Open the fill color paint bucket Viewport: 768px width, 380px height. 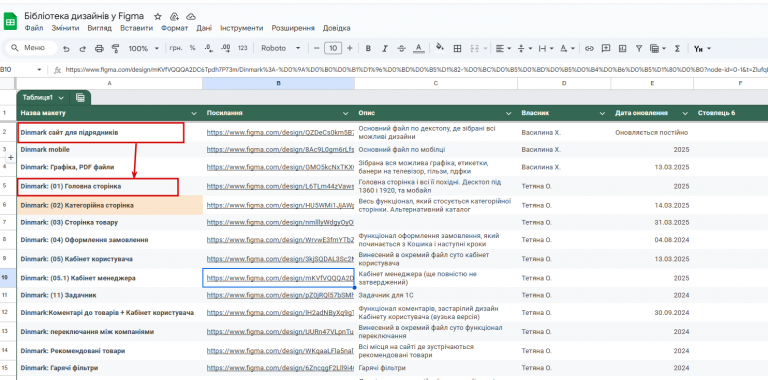coord(439,48)
